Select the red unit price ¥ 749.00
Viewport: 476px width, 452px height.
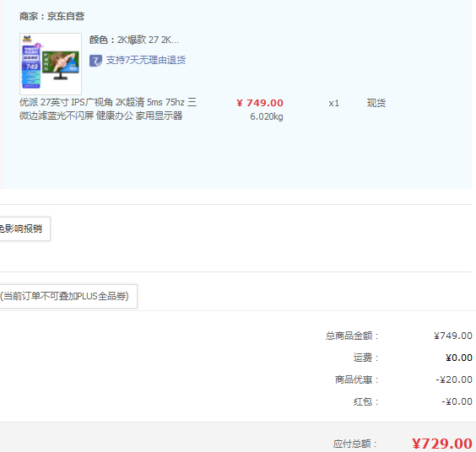point(260,103)
